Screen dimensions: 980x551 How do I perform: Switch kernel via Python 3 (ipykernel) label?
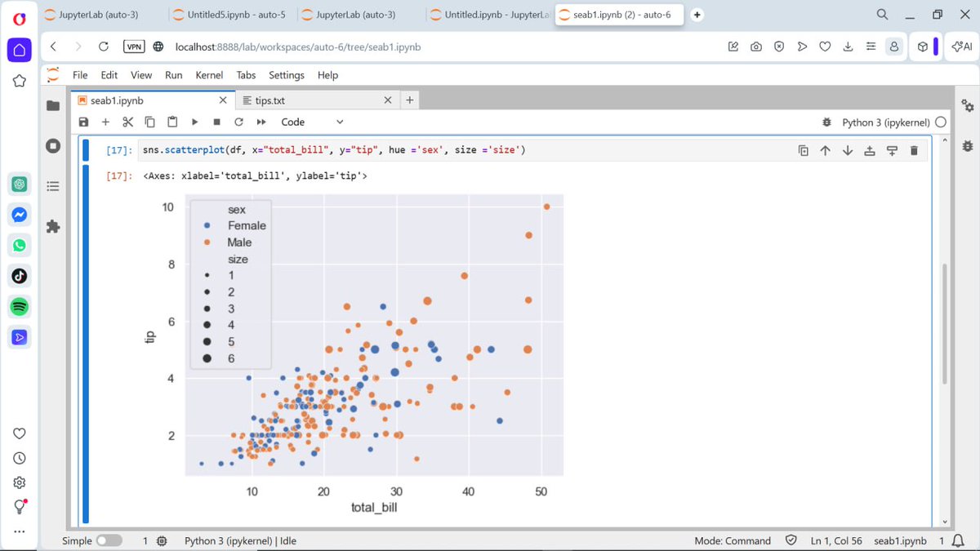(886, 122)
